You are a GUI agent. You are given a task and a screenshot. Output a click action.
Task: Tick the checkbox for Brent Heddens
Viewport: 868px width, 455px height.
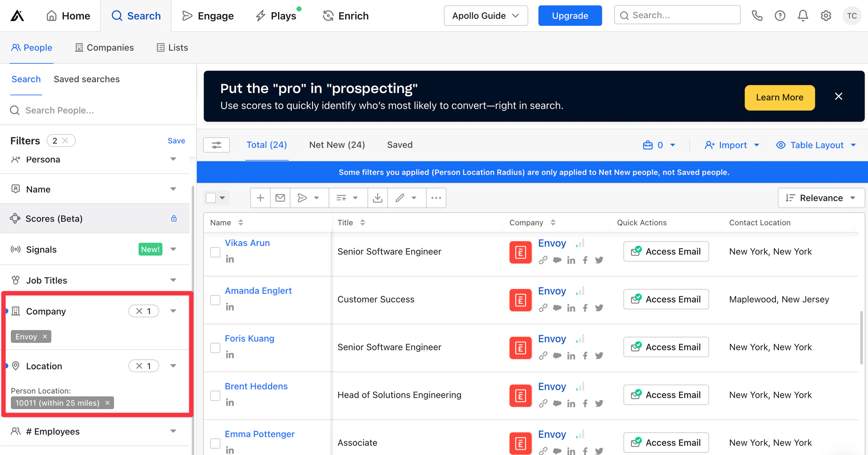tap(215, 395)
